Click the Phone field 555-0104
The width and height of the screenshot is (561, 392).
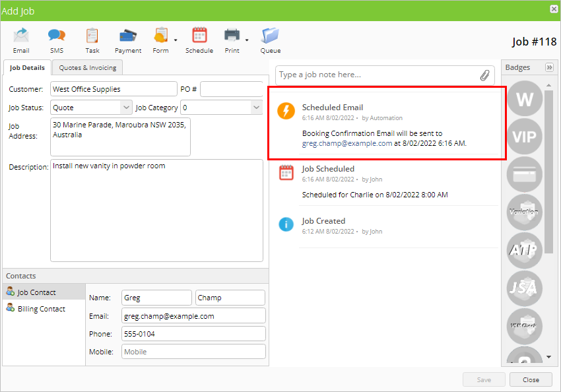point(193,334)
